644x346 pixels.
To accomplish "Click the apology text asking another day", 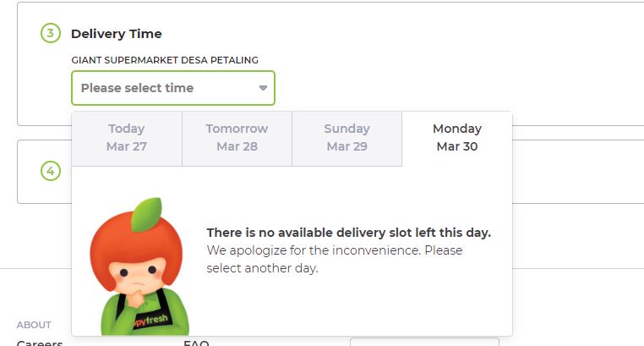I will tap(335, 260).
